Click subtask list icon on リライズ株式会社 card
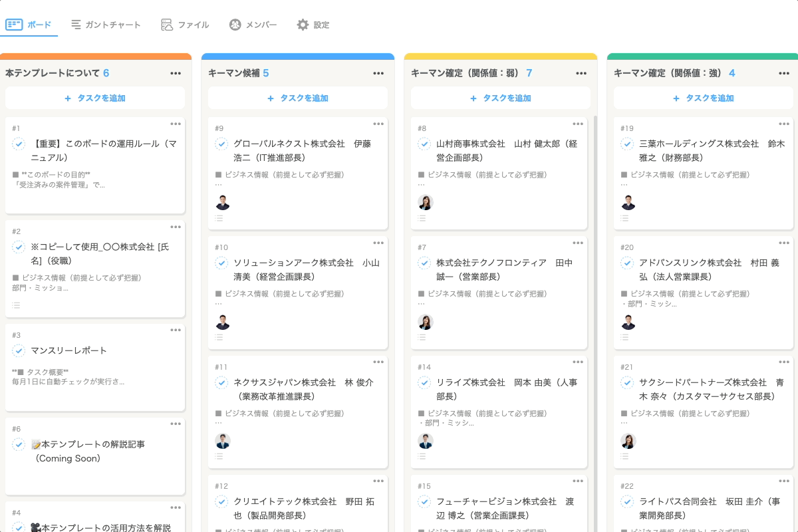The image size is (798, 532). pos(422,456)
